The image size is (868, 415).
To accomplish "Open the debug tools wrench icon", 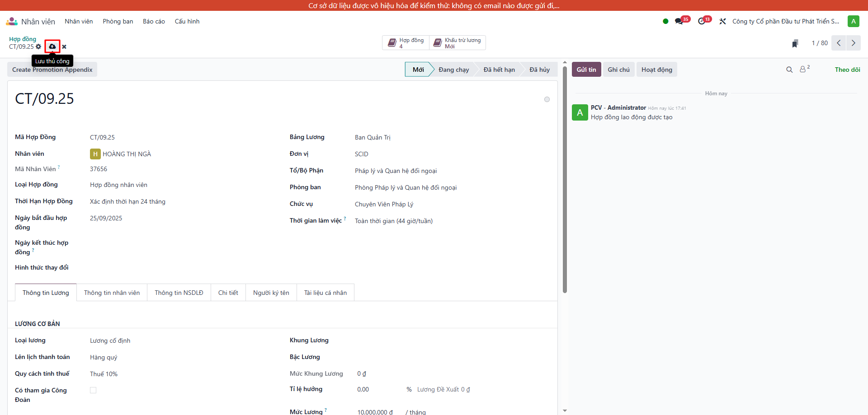I will (722, 21).
